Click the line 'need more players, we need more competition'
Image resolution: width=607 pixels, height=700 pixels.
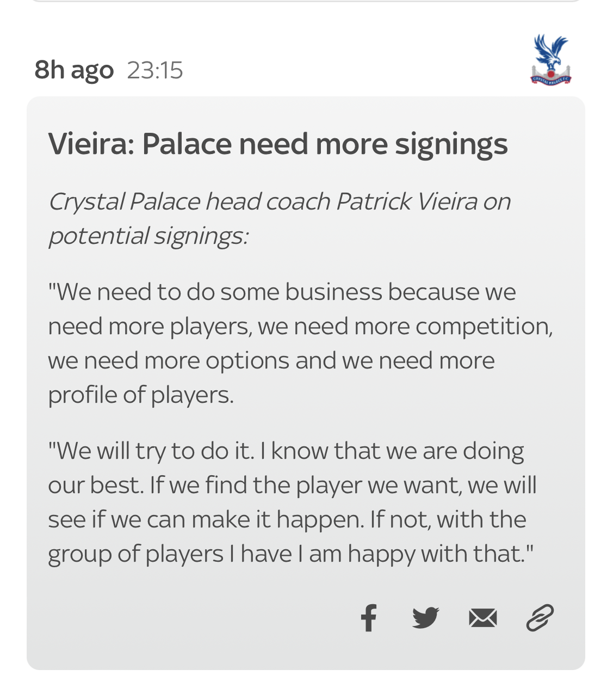point(300,327)
